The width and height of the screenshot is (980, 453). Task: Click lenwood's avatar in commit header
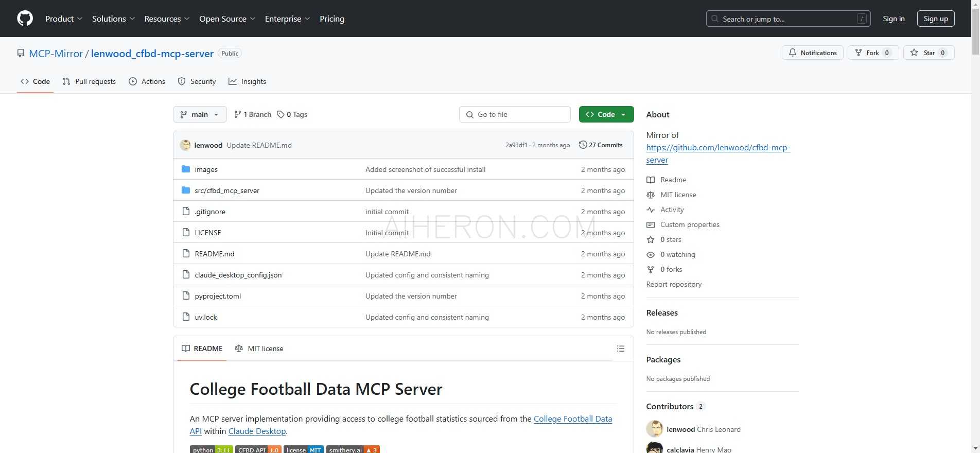tap(185, 145)
